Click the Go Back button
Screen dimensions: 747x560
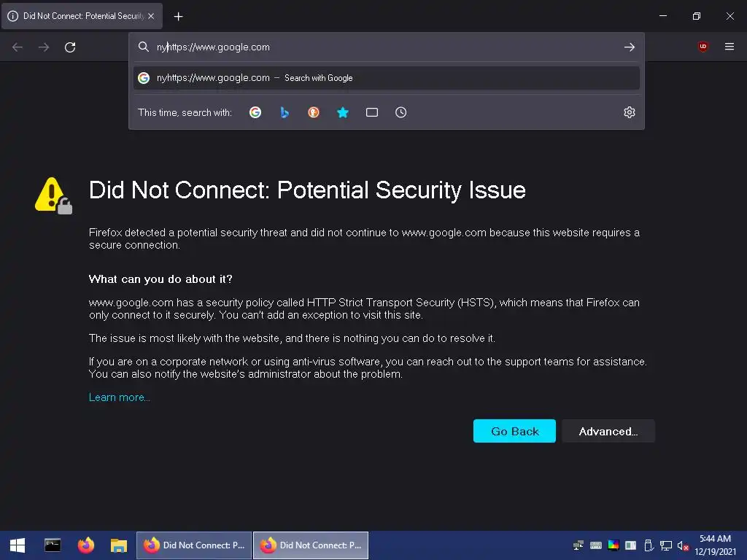click(514, 431)
